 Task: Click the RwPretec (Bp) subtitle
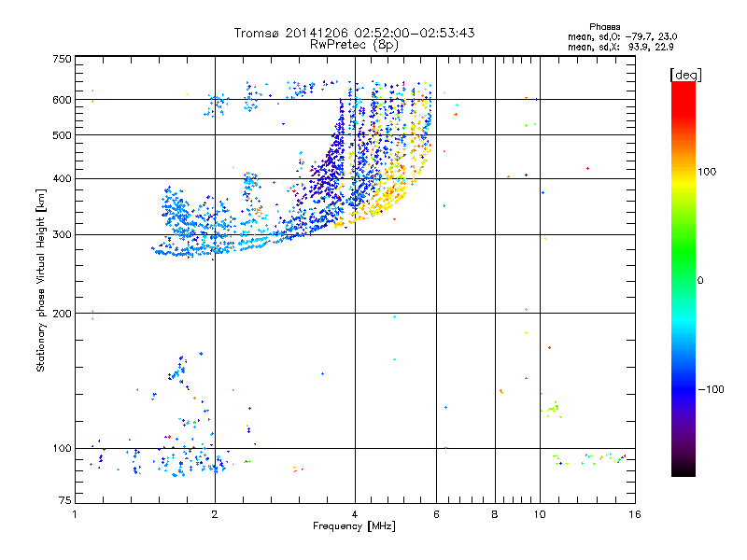pos(354,44)
